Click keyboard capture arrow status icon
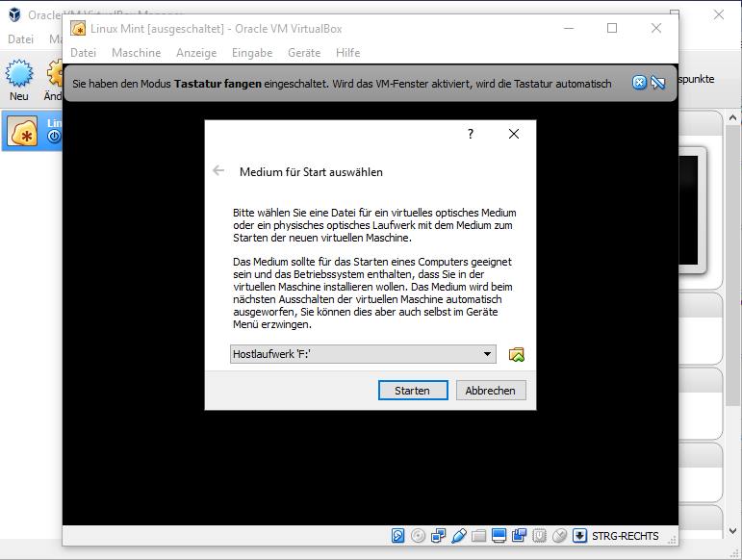Image resolution: width=742 pixels, height=560 pixels. click(579, 535)
